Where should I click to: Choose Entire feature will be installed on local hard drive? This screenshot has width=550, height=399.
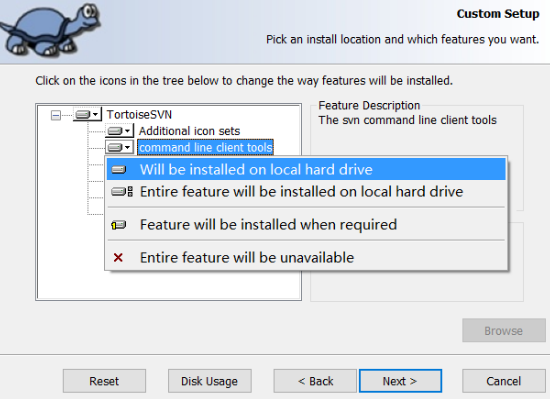(306, 192)
